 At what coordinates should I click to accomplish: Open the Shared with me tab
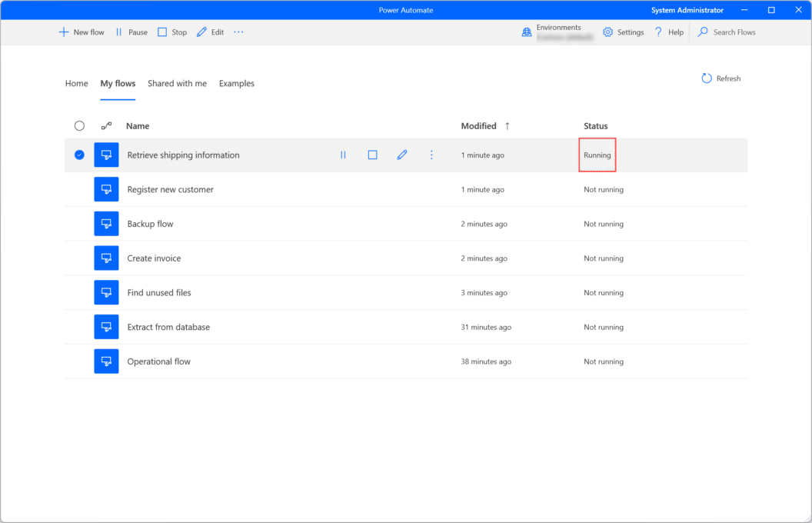click(177, 83)
